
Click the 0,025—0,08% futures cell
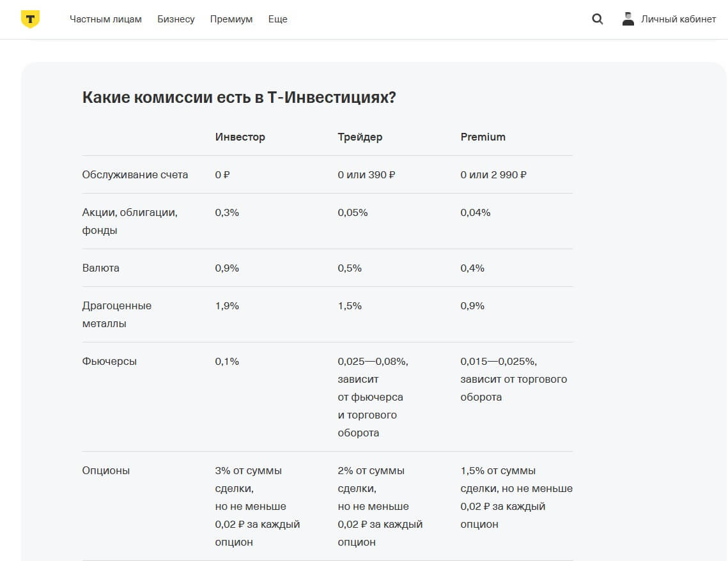coord(373,397)
